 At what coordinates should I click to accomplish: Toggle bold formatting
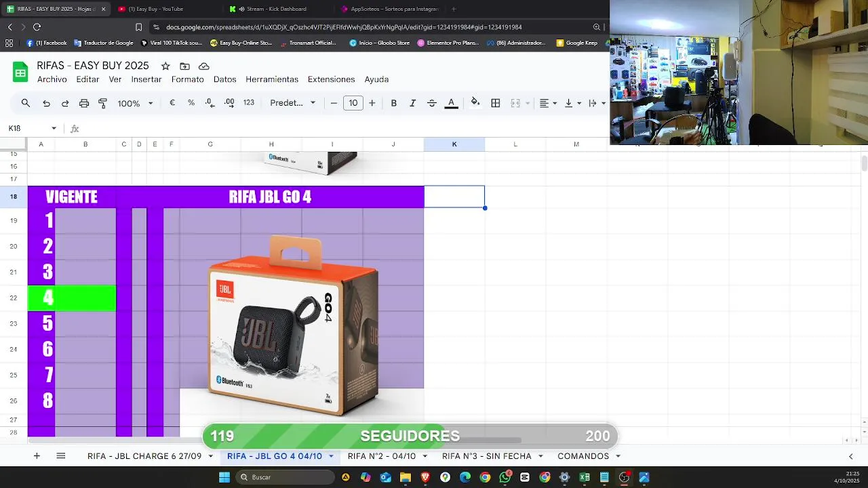tap(393, 103)
